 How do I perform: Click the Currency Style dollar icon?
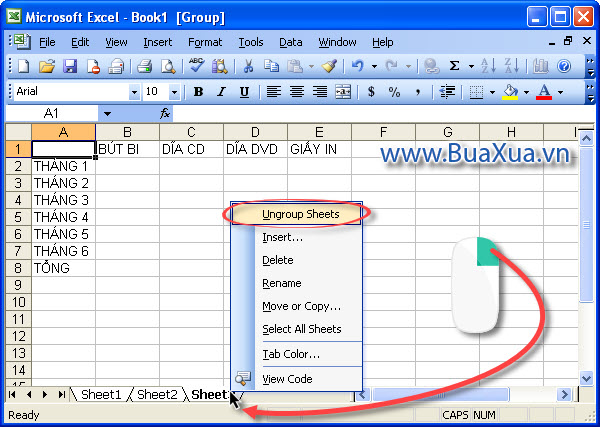coord(371,92)
